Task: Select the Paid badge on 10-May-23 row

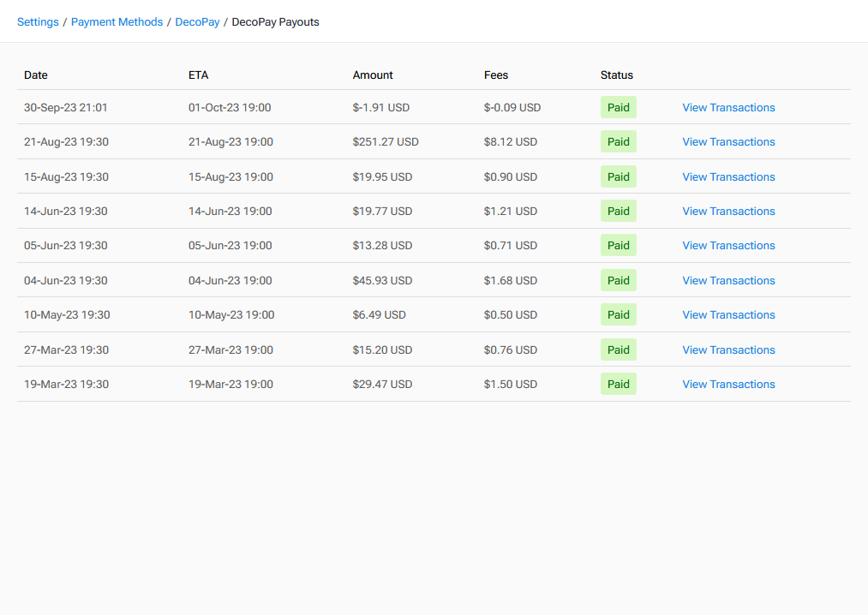Action: pos(619,314)
